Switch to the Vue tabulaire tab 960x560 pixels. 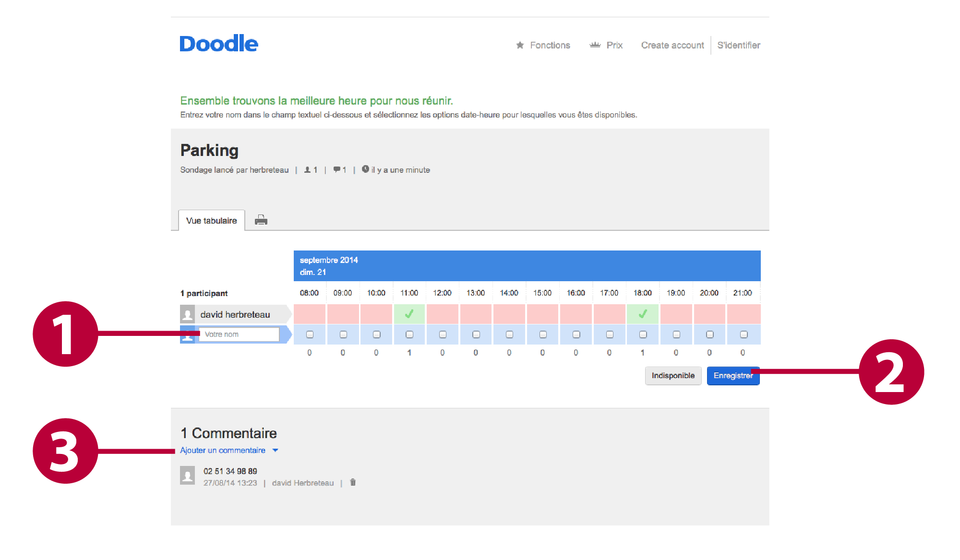pyautogui.click(x=212, y=221)
